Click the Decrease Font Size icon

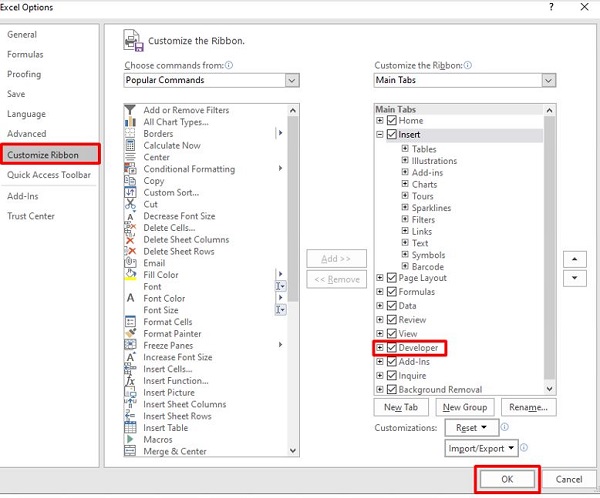point(130,216)
